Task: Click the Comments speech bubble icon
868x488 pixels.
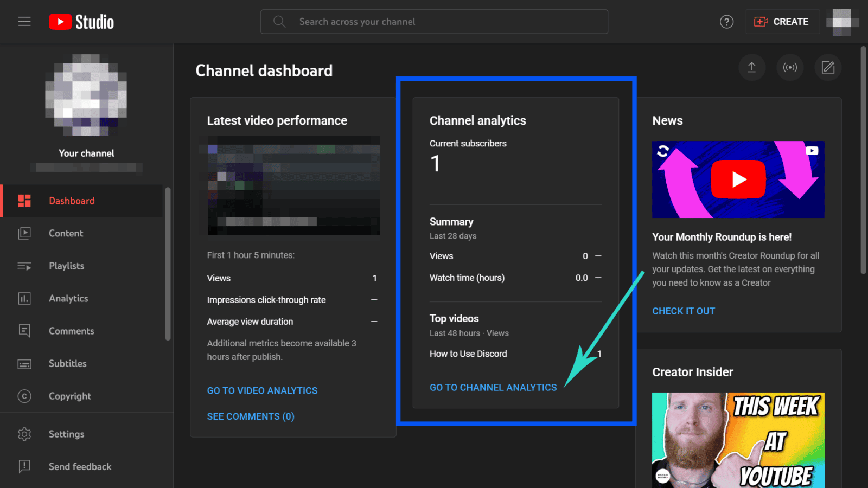Action: 24,331
